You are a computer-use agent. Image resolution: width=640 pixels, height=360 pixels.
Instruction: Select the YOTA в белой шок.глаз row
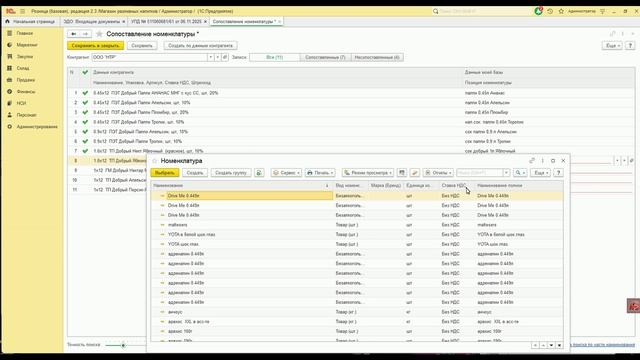357,235
